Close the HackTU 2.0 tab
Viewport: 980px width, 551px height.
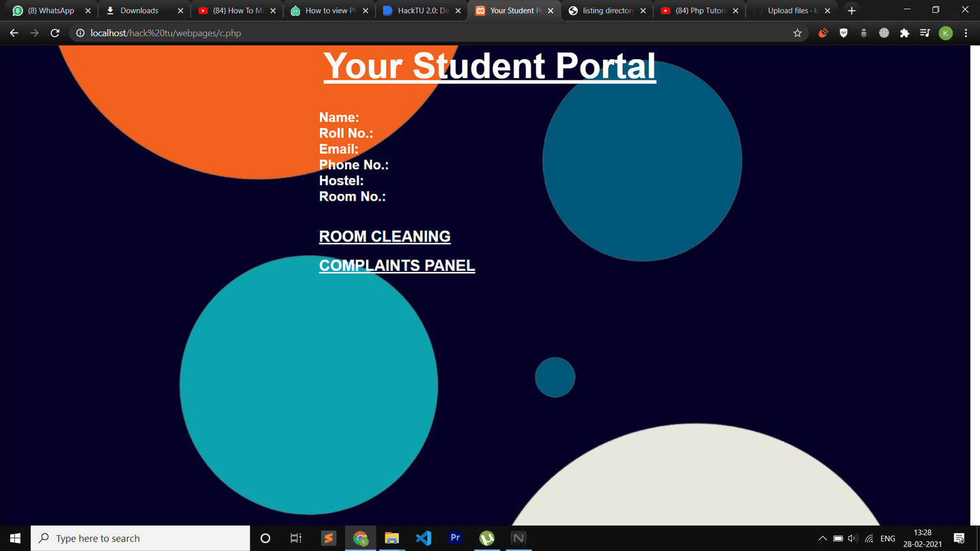pyautogui.click(x=458, y=11)
